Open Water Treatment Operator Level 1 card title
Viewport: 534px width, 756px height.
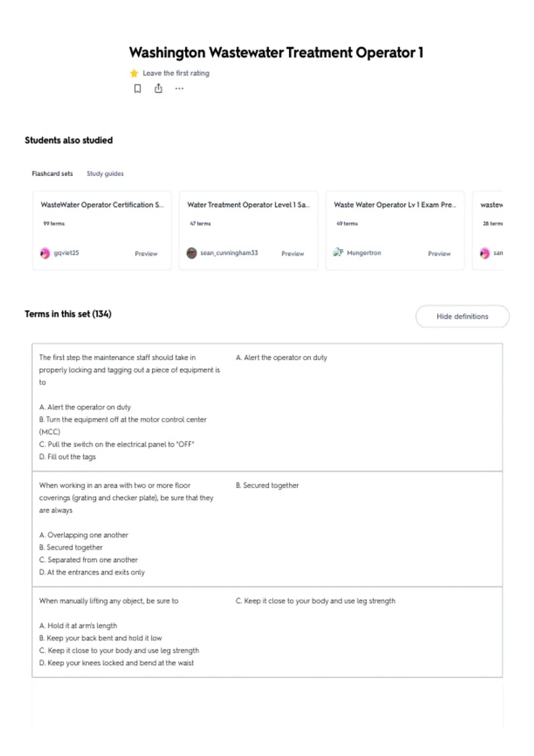[x=249, y=205]
